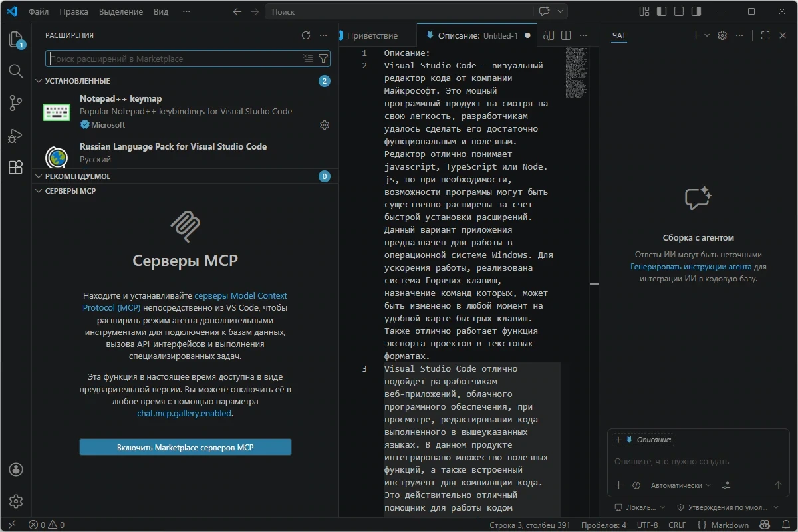Open chat panel more actions ellipsis

[x=739, y=35]
